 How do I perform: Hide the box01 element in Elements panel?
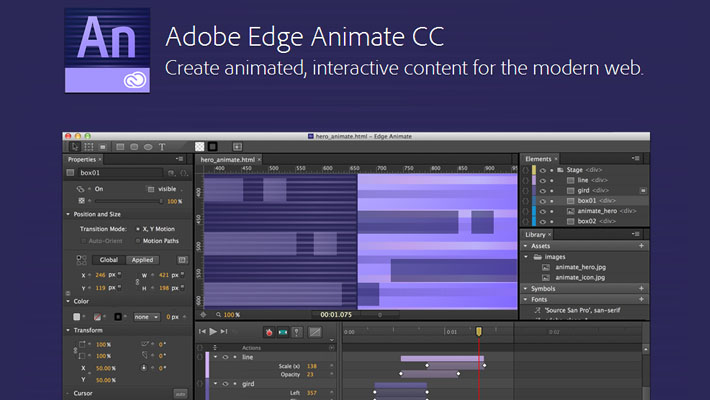pyautogui.click(x=542, y=201)
